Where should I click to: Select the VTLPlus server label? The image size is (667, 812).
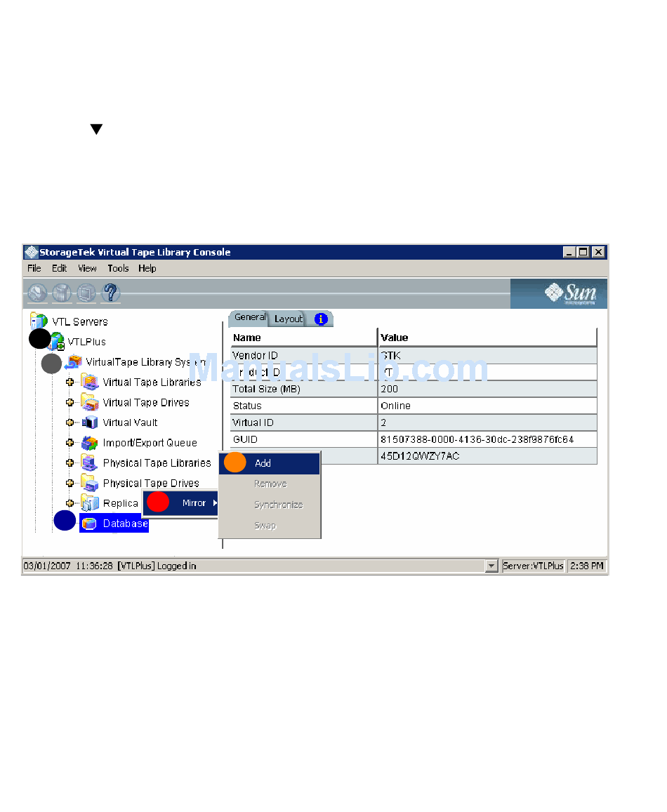[86, 342]
